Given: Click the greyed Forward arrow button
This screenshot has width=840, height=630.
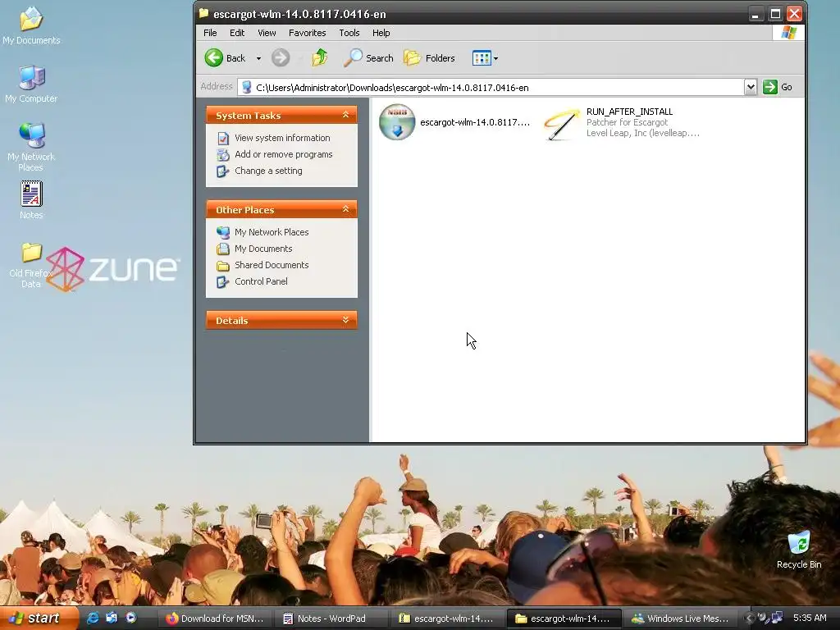Looking at the screenshot, I should pos(281,58).
